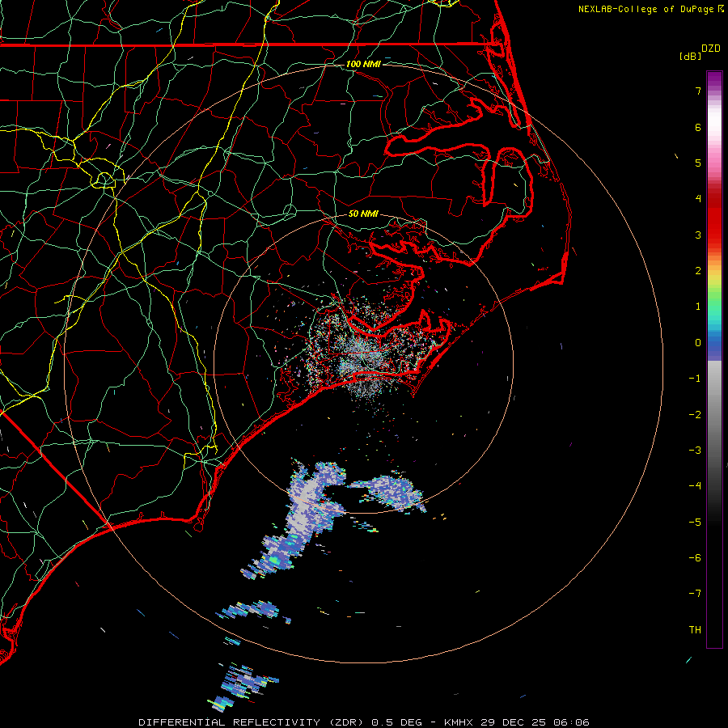Click the TH threshold label on legend
728x728 pixels.
coord(695,630)
